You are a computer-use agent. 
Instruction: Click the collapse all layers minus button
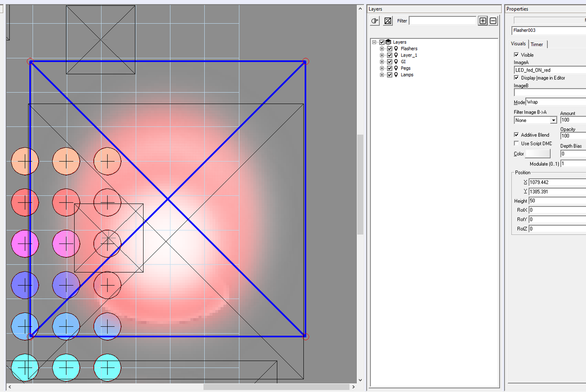point(493,21)
